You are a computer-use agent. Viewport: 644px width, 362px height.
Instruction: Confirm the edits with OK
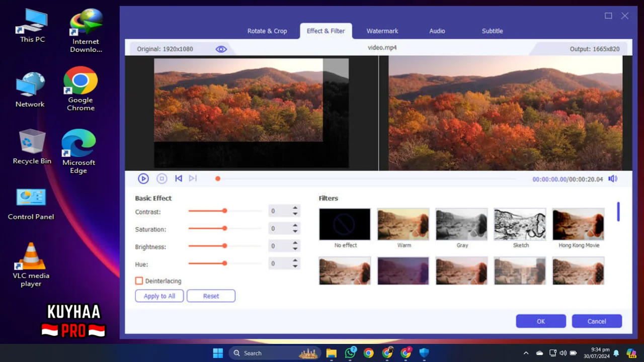[541, 321]
